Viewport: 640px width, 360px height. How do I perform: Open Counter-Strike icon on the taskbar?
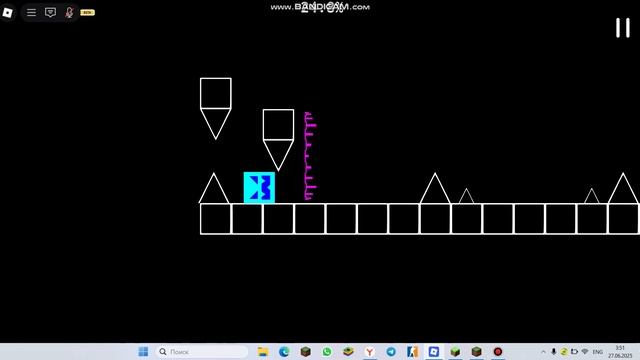(x=412, y=351)
